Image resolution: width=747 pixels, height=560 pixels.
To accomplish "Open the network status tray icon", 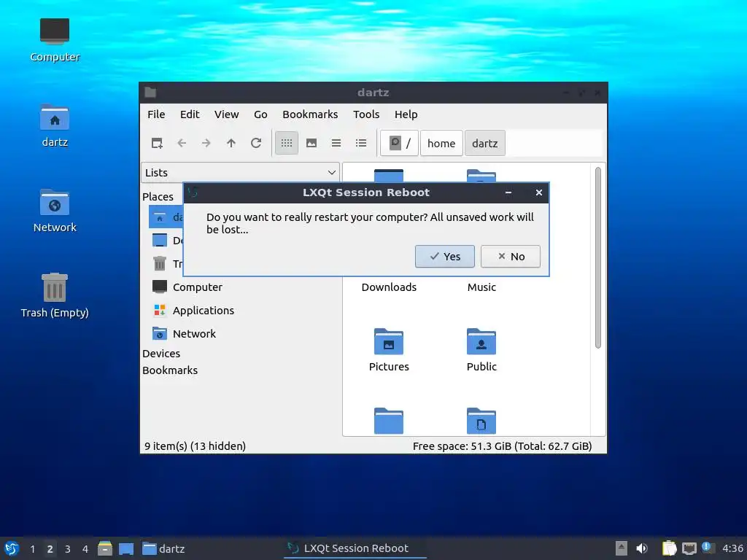I will (x=689, y=548).
